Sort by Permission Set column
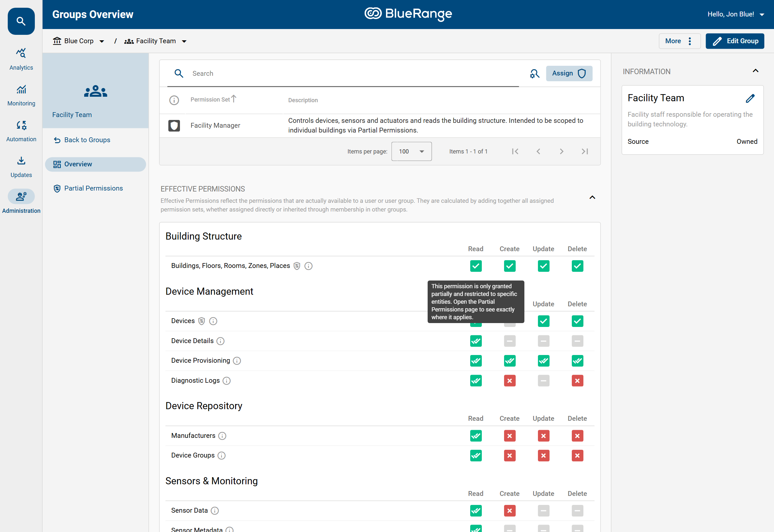Image resolution: width=774 pixels, height=532 pixels. 213,99
